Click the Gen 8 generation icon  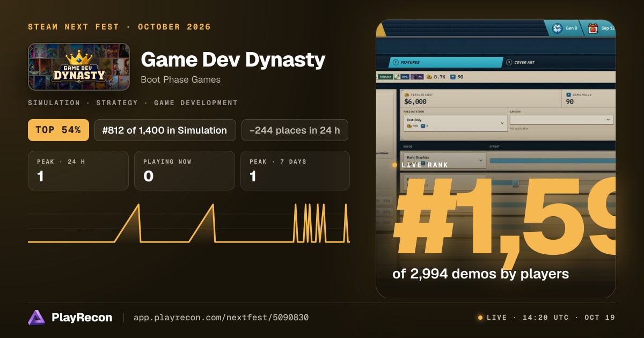557,28
